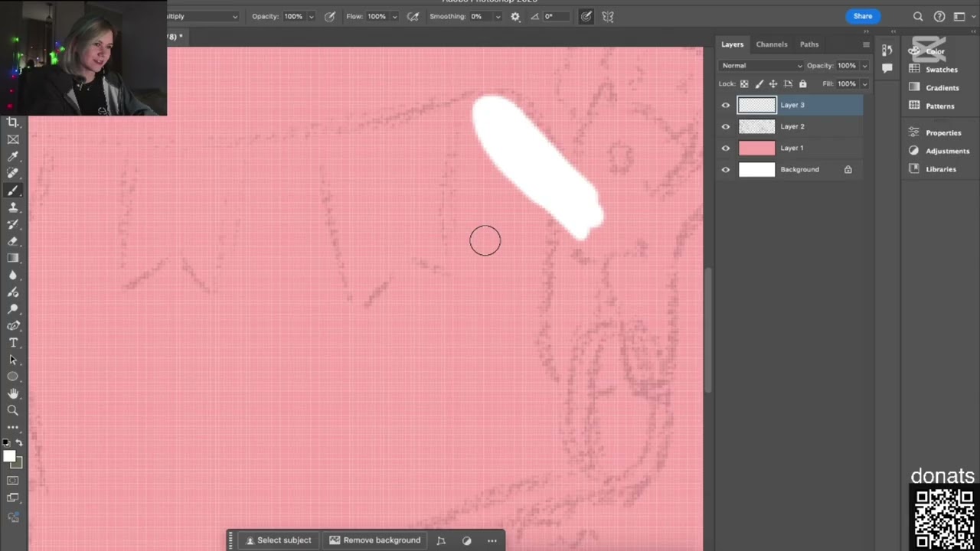This screenshot has height=551, width=980.
Task: Open the smoothing options gear
Action: 515,16
